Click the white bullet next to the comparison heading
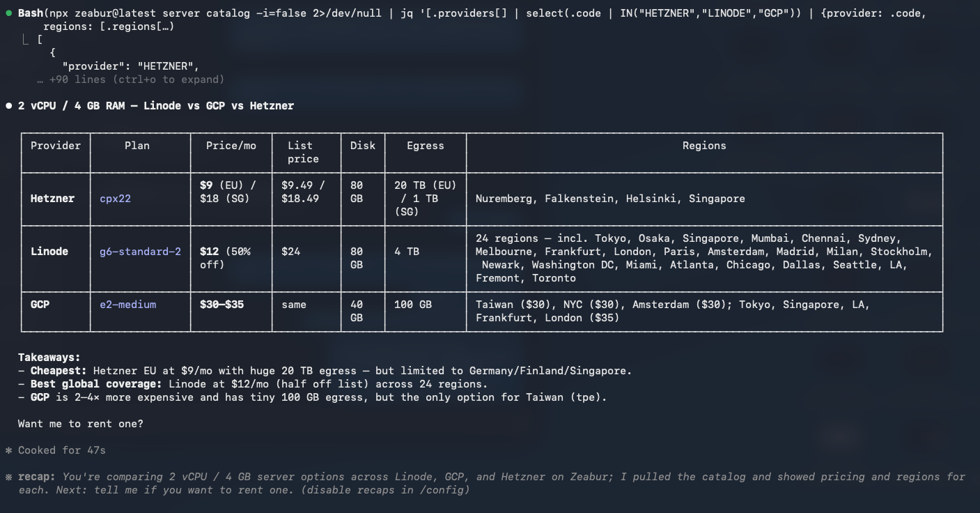Screen dimensions: 980x513 pos(8,105)
